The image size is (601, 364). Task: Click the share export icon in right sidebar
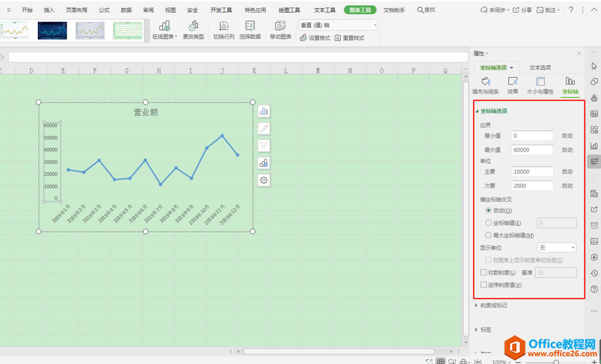coord(594,209)
